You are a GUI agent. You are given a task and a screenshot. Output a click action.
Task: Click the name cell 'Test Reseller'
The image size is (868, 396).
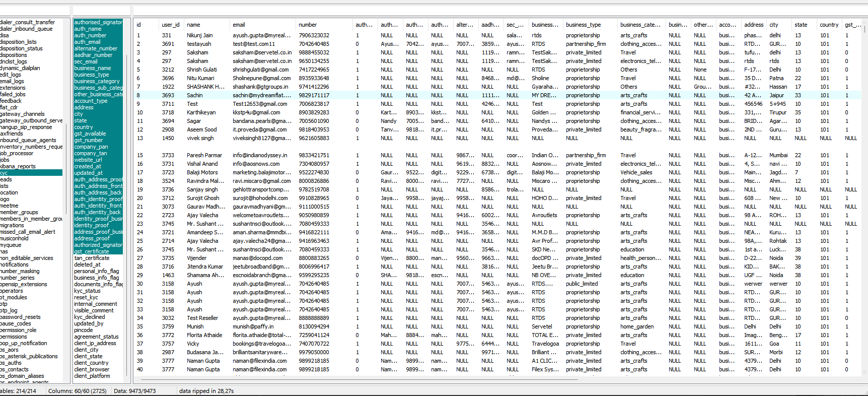[202, 318]
